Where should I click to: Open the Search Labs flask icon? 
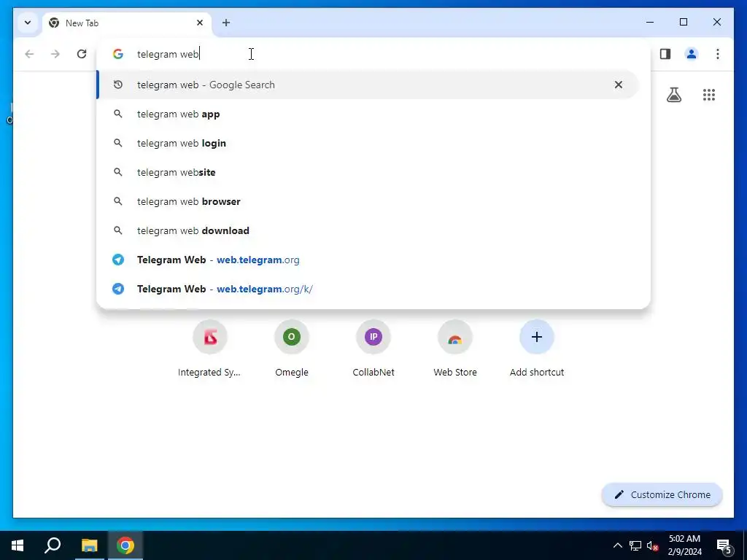point(673,95)
